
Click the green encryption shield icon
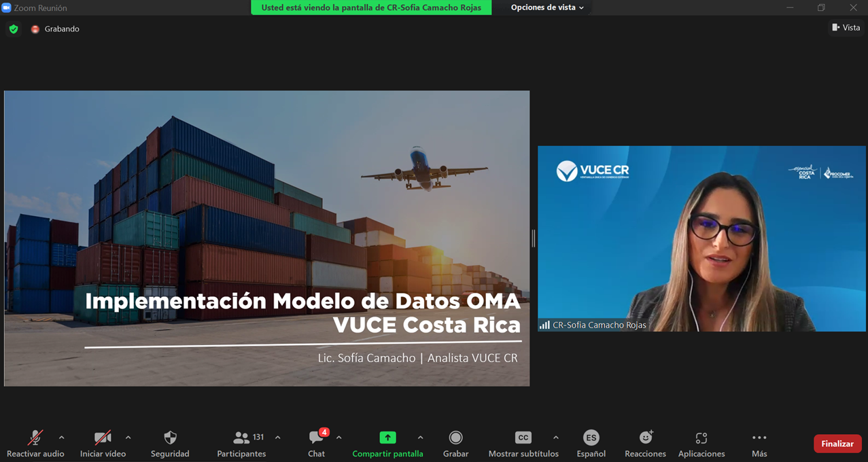click(14, 29)
